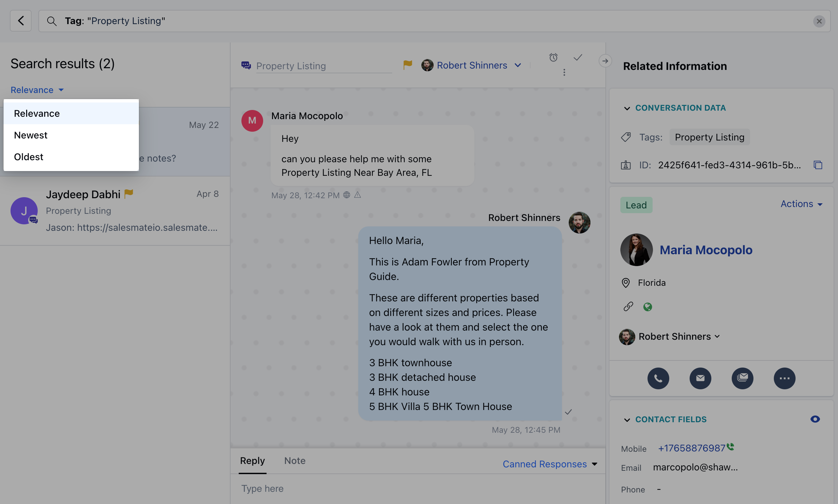
Task: Toggle the priority flag in header
Action: click(407, 64)
